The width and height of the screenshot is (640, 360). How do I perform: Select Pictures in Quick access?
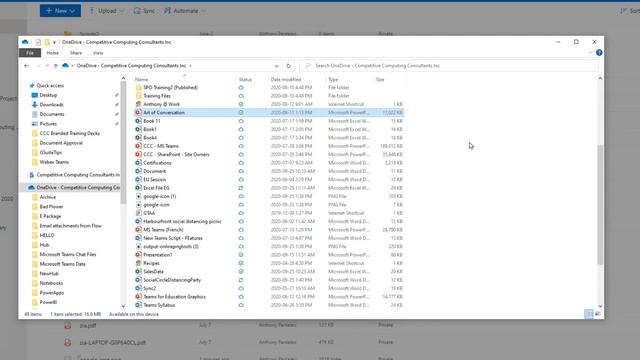point(48,124)
